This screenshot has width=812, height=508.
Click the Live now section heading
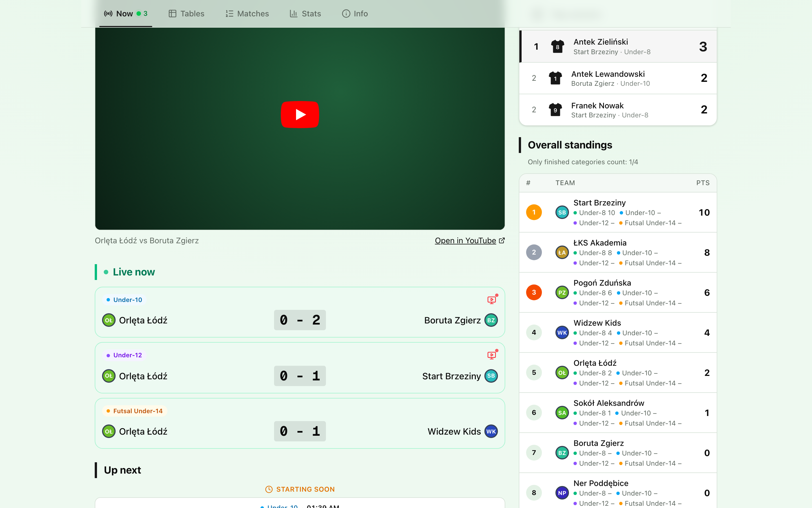point(134,272)
